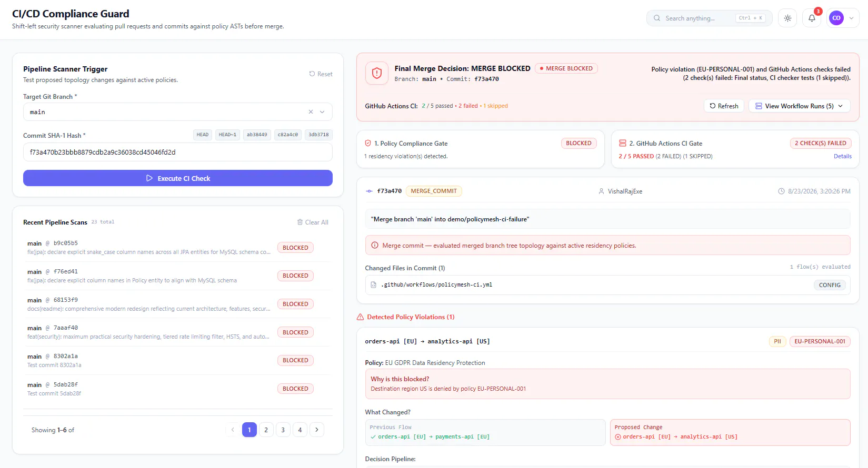The height and width of the screenshot is (468, 868).
Task: Click the Policy Compliance Gate BLOCKED badge
Action: 578,143
